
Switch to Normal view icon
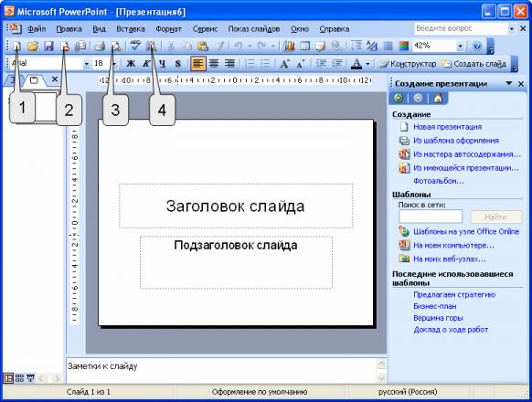(8, 378)
